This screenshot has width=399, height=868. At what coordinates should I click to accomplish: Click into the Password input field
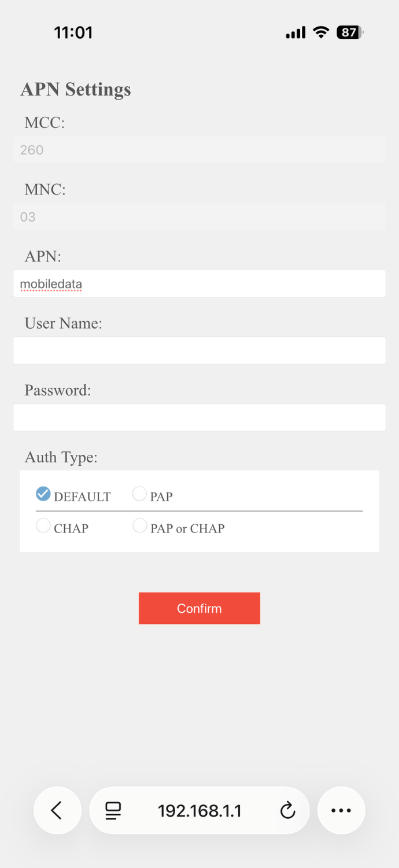coord(199,417)
